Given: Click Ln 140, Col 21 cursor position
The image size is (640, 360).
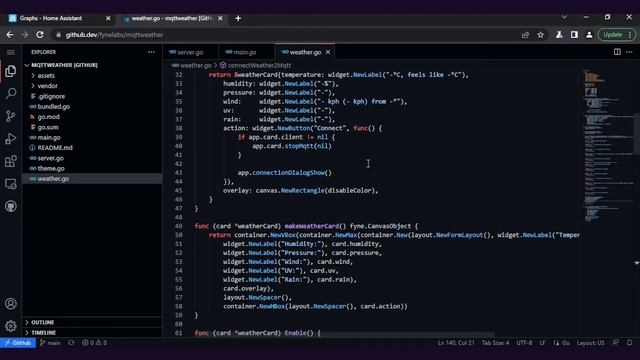Looking at the screenshot, I should [x=456, y=343].
